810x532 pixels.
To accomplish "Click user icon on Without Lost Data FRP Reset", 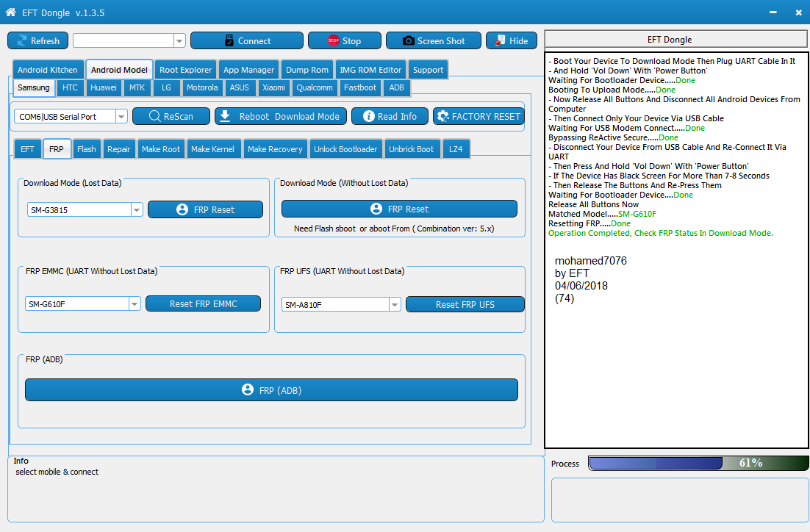I will [x=376, y=209].
